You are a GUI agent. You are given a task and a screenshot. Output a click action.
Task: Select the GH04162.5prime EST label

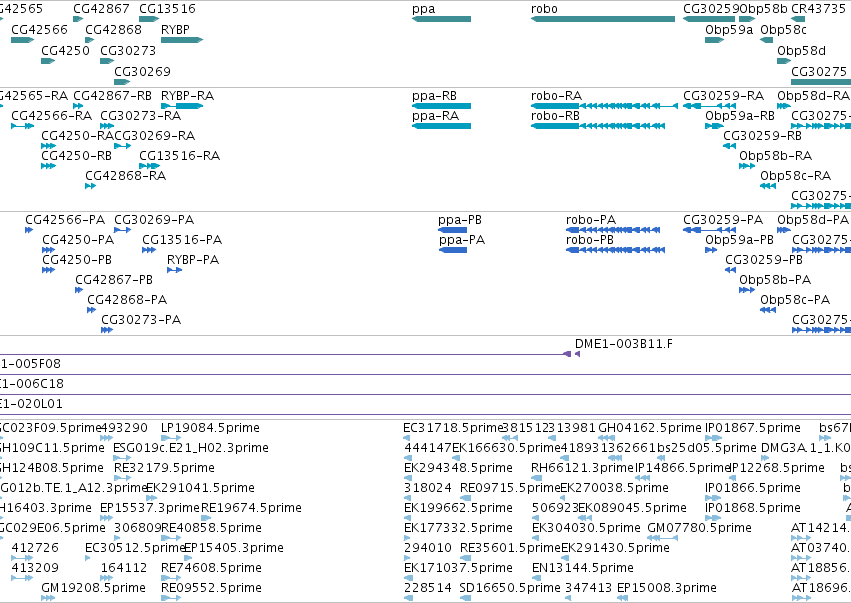point(650,428)
